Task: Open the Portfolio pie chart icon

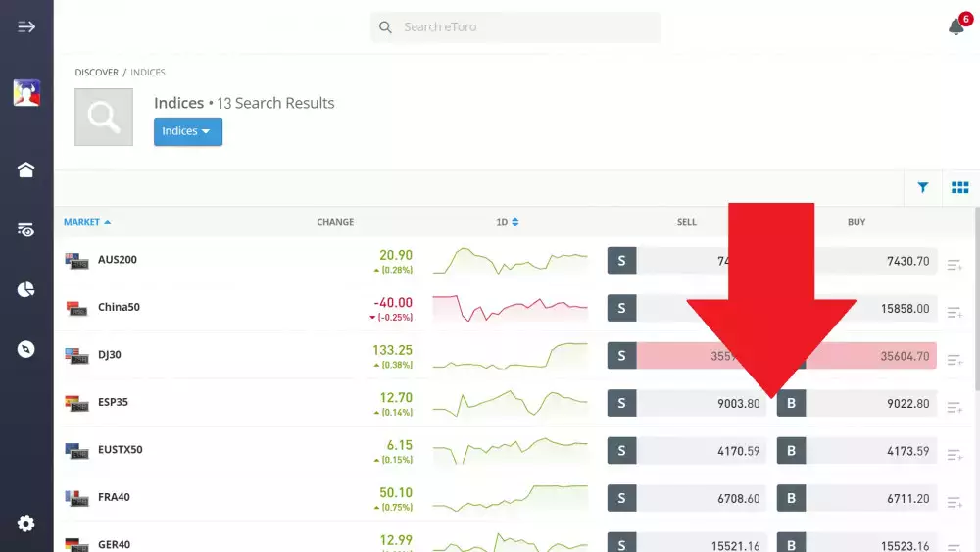Action: 25,289
